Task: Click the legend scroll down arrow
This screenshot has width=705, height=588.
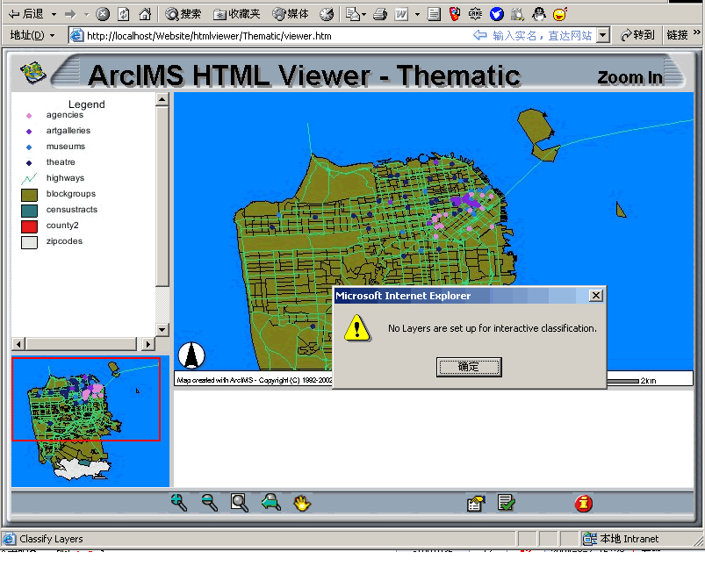Action: point(162,329)
